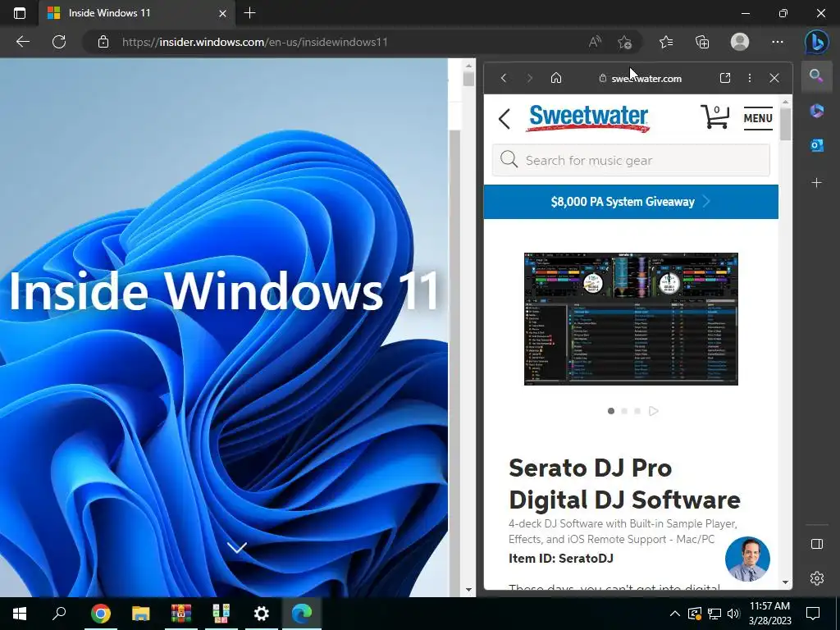Click the Serato DJ Pro product title

click(x=624, y=484)
